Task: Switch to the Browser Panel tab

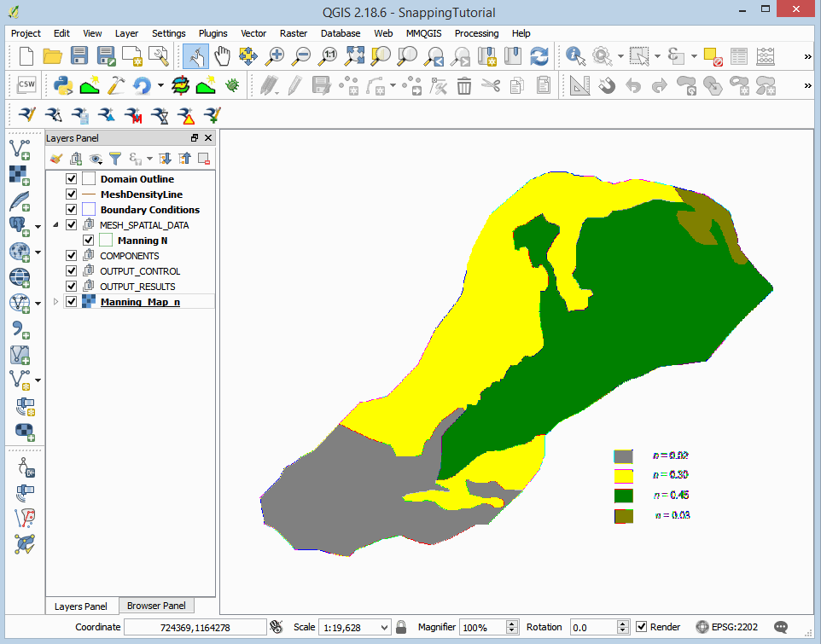Action: coord(156,606)
